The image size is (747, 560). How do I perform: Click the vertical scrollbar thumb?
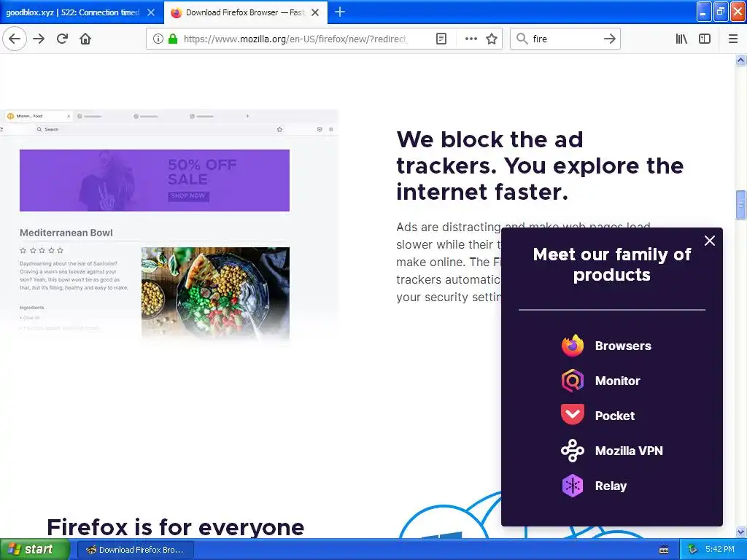(740, 205)
